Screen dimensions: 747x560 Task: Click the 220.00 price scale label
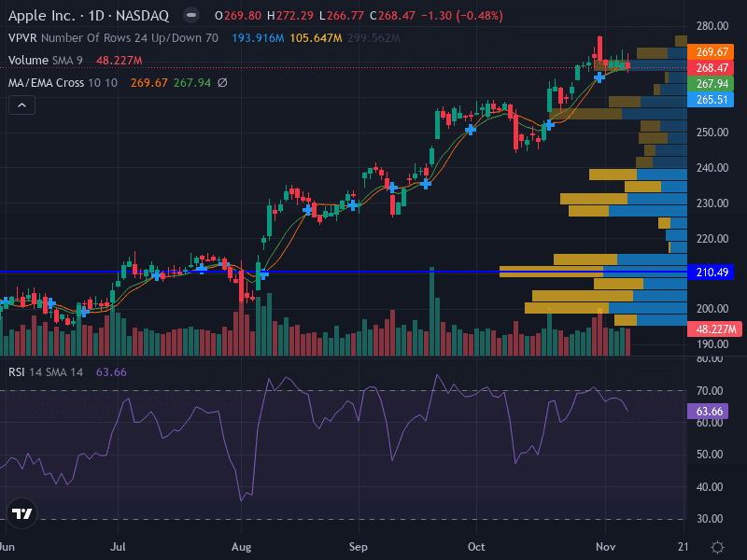(x=712, y=239)
